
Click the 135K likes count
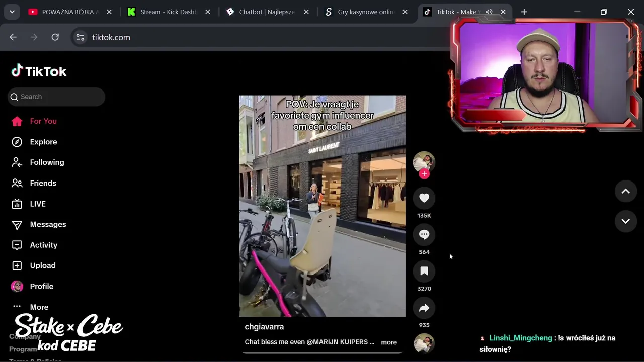pos(424,216)
